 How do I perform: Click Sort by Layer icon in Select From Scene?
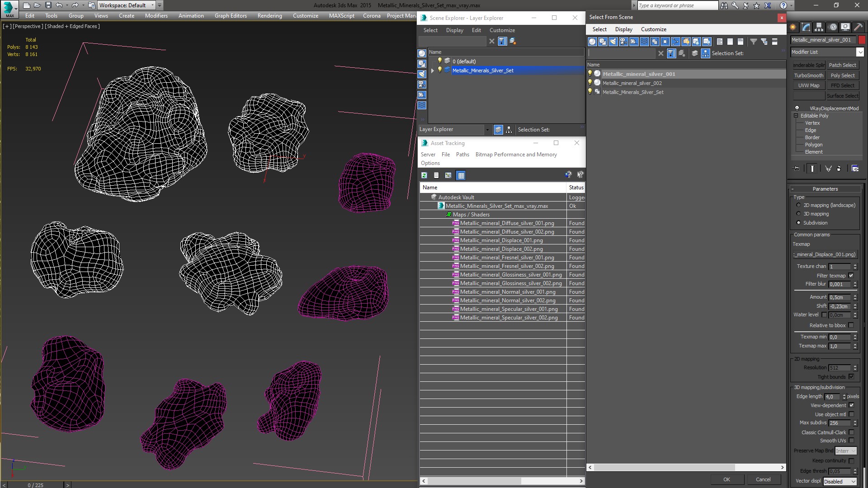[x=695, y=53]
